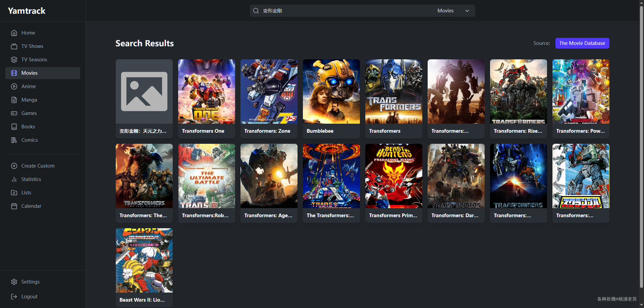Click the Games controller icon
Image resolution: width=644 pixels, height=308 pixels.
(14, 113)
